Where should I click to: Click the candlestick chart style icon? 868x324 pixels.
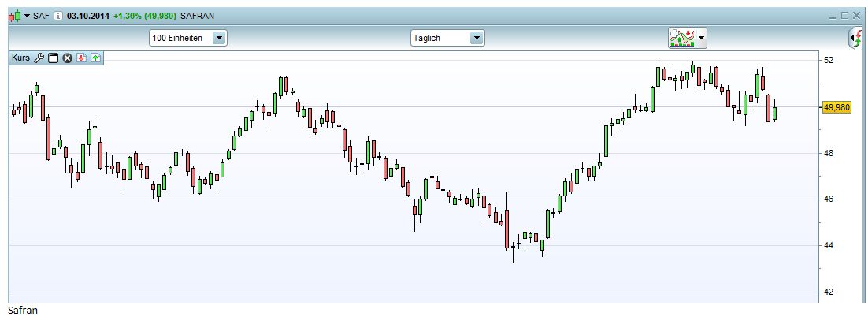[x=14, y=16]
